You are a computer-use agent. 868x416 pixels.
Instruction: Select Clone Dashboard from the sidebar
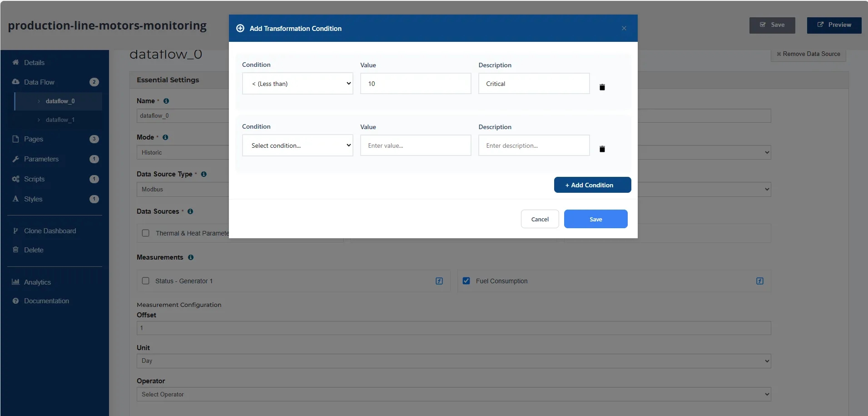[x=49, y=231]
